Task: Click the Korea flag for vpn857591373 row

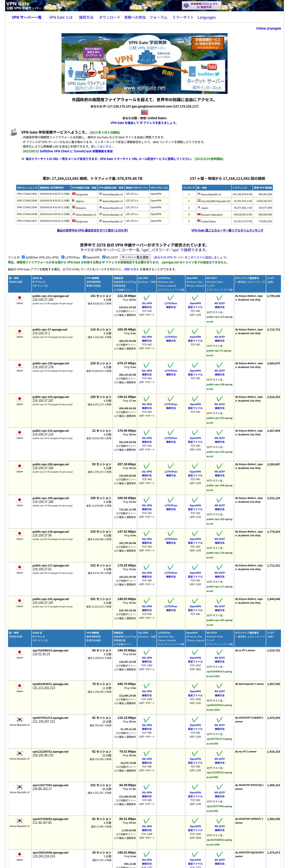Action: tap(20, 720)
